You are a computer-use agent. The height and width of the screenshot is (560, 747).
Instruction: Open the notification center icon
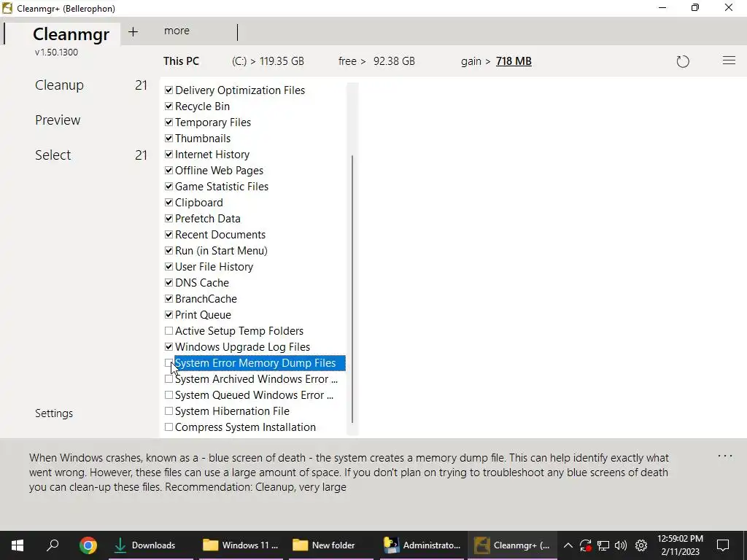pyautogui.click(x=723, y=545)
